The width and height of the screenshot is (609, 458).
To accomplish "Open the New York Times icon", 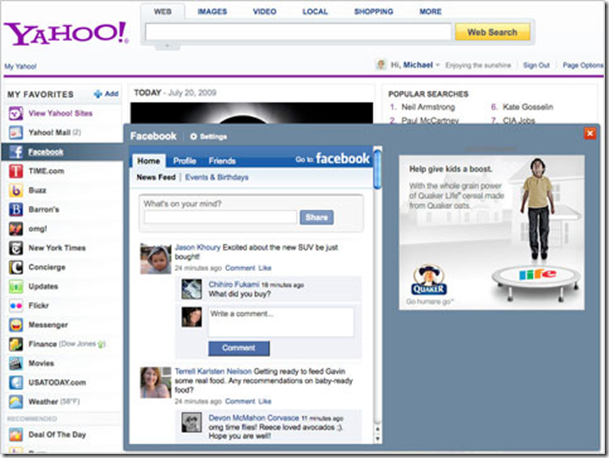I will [x=16, y=248].
